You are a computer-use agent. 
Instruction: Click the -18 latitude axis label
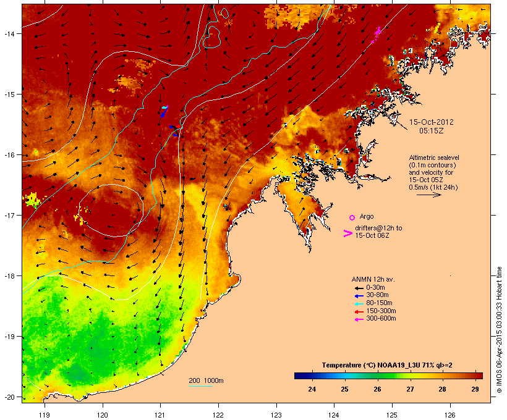click(9, 276)
